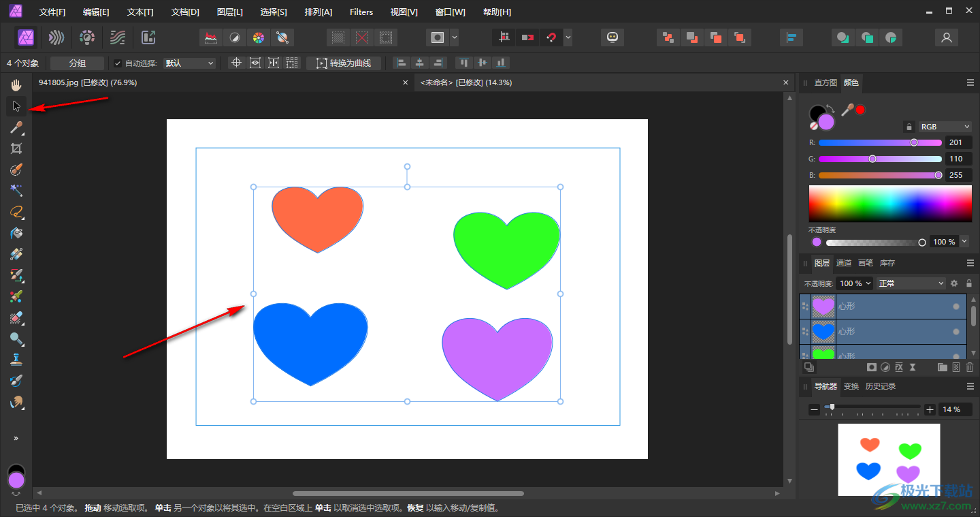The width and height of the screenshot is (980, 517).
Task: Select the Move tool arrow
Action: click(x=16, y=106)
